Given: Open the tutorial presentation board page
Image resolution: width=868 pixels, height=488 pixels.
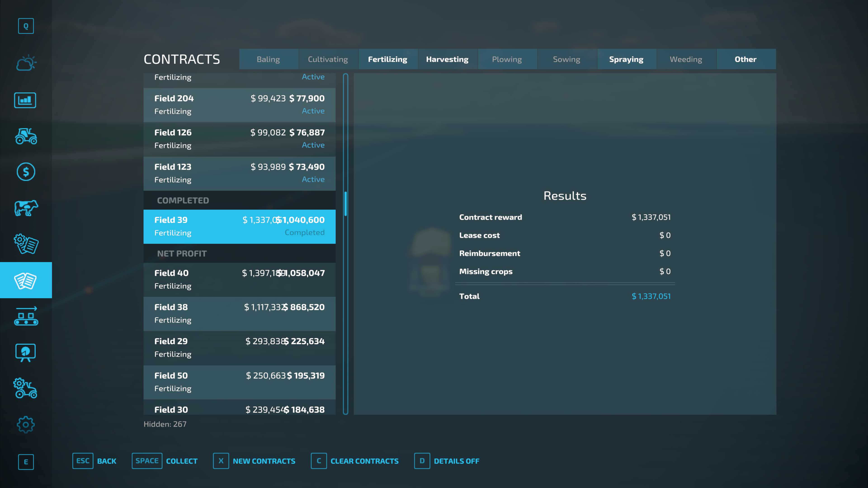Looking at the screenshot, I should pos(26,353).
